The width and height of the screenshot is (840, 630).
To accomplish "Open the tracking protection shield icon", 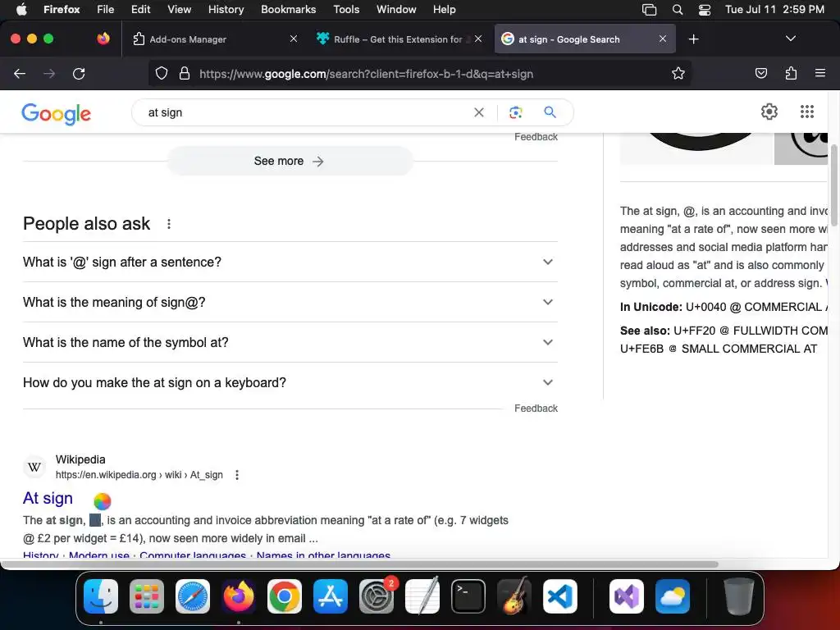I will click(162, 73).
